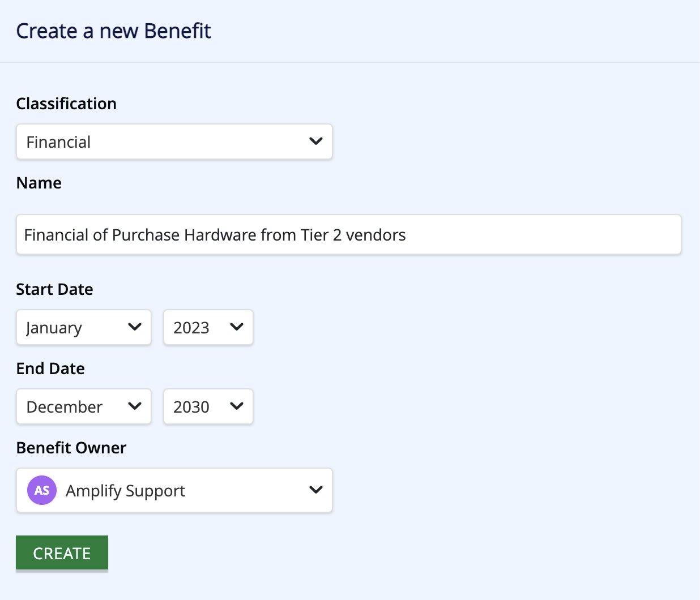Open the end year dropdown showing 2030
This screenshot has height=600, width=700.
tap(208, 406)
